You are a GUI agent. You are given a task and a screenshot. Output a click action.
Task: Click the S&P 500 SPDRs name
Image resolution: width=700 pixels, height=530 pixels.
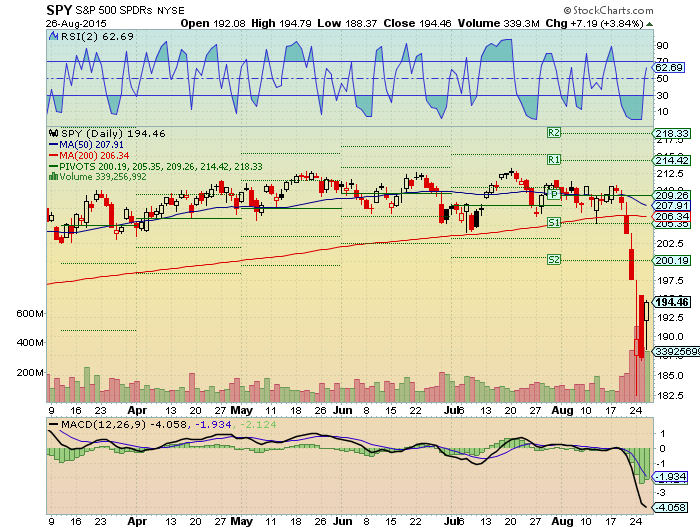[113, 10]
